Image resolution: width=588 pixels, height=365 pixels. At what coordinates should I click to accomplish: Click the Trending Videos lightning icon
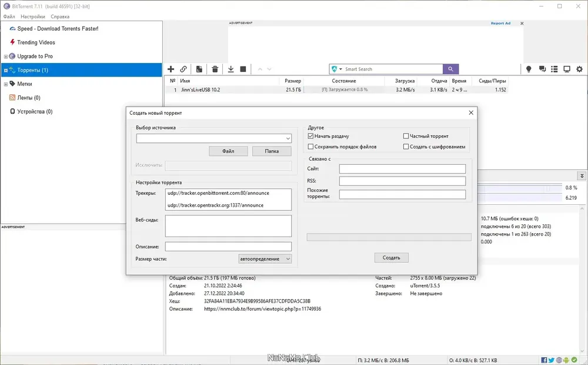coord(12,42)
